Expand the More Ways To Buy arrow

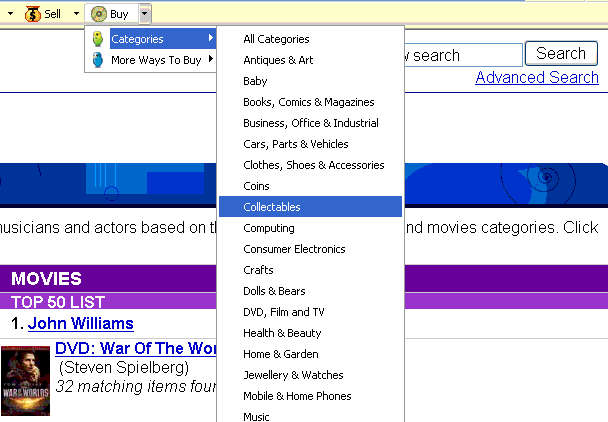point(211,59)
